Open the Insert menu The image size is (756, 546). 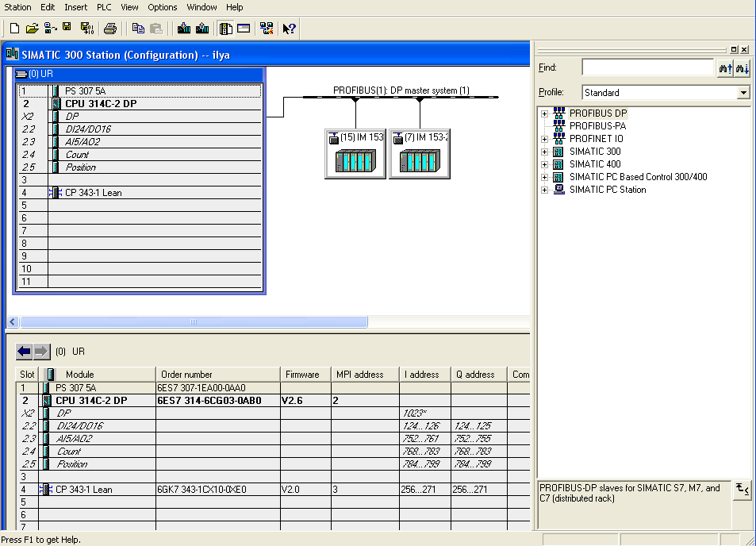click(x=75, y=7)
